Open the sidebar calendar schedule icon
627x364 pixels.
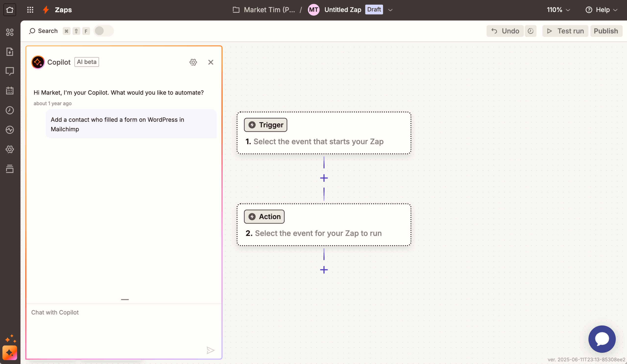pos(10,91)
